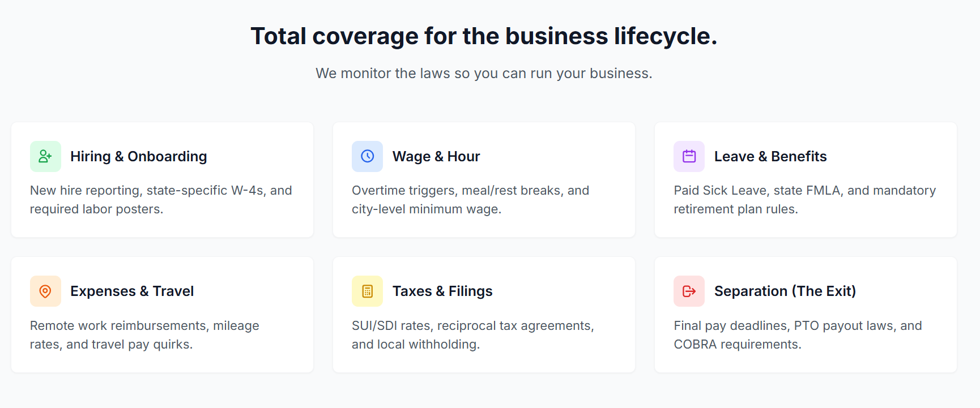Open the Expenses & Travel card
The height and width of the screenshot is (408, 980).
click(162, 314)
